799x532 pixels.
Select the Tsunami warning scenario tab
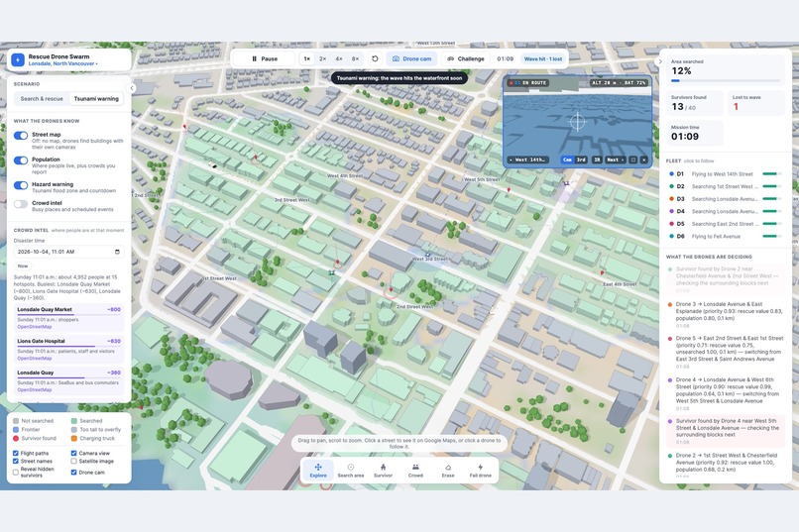click(96, 99)
